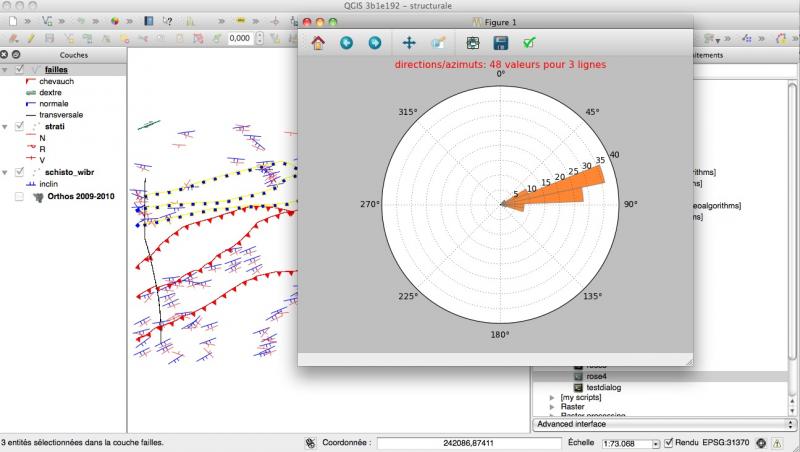Uncheck the failles layer visibility checkbox
The image size is (800, 452).
(21, 69)
